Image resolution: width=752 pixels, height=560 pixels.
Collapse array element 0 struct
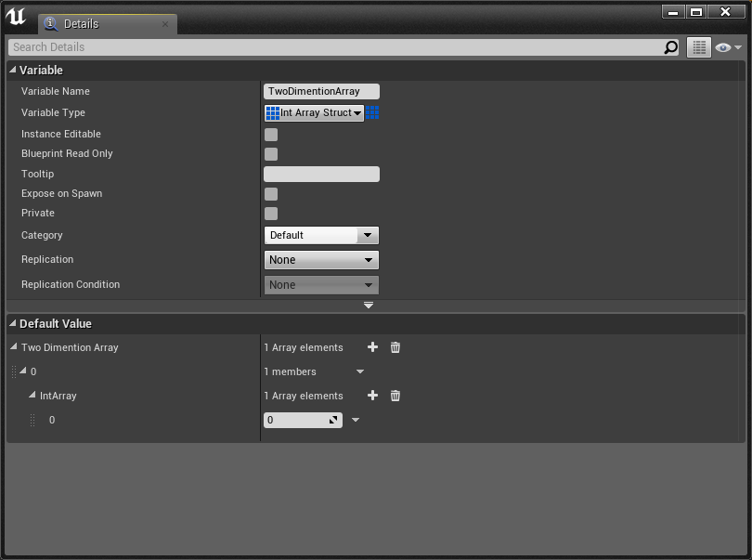[23, 371]
